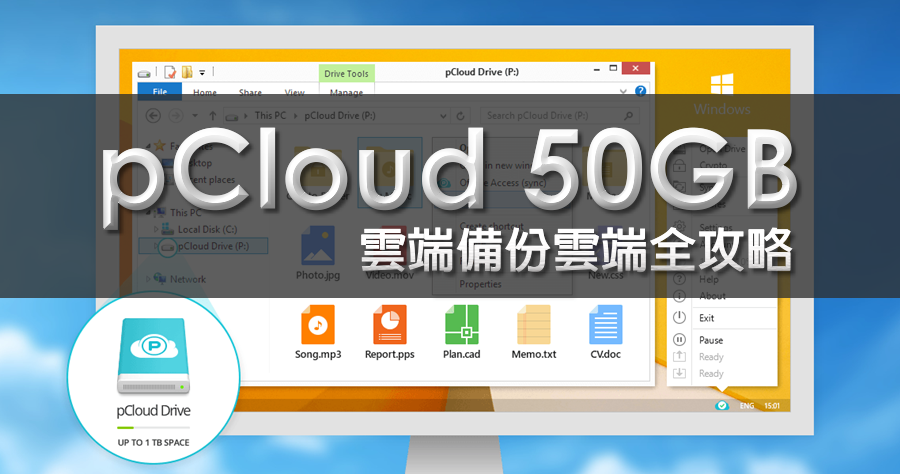
Task: Click the Search pCloud Drive field
Action: [560, 116]
